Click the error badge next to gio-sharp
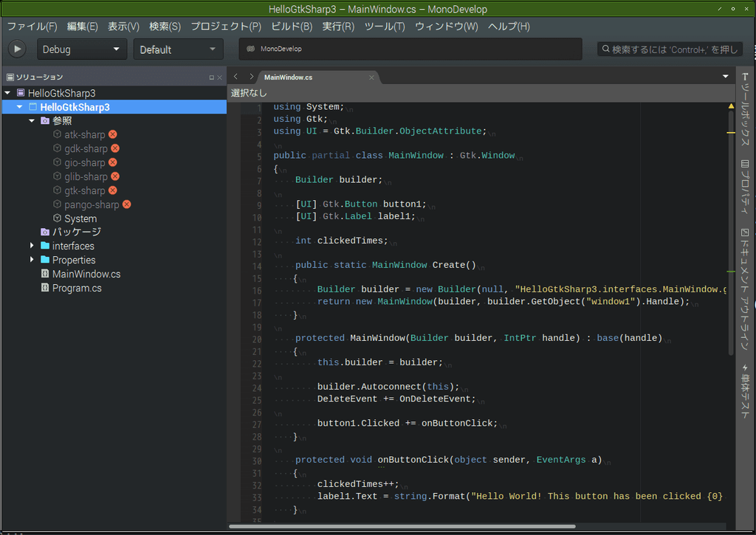756x535 pixels. point(113,162)
